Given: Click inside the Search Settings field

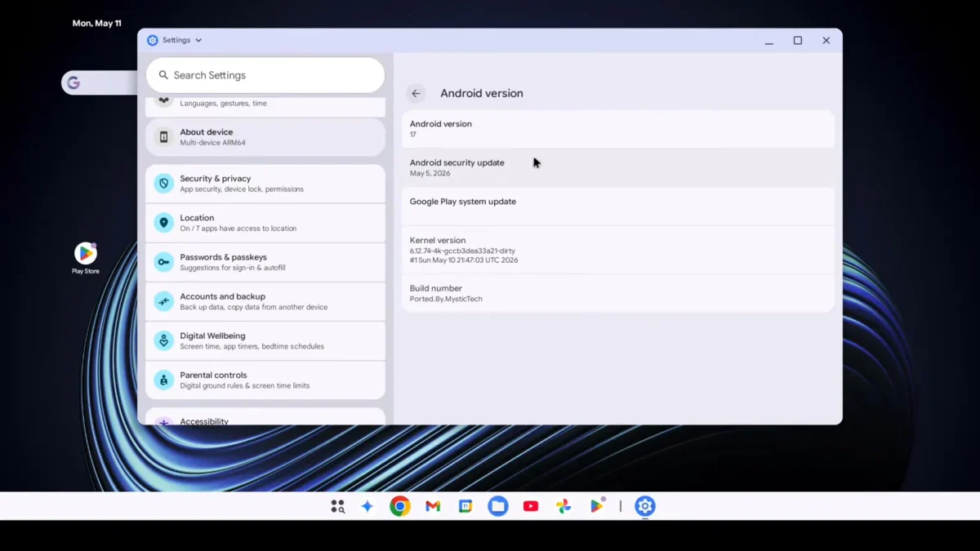Looking at the screenshot, I should click(x=265, y=75).
